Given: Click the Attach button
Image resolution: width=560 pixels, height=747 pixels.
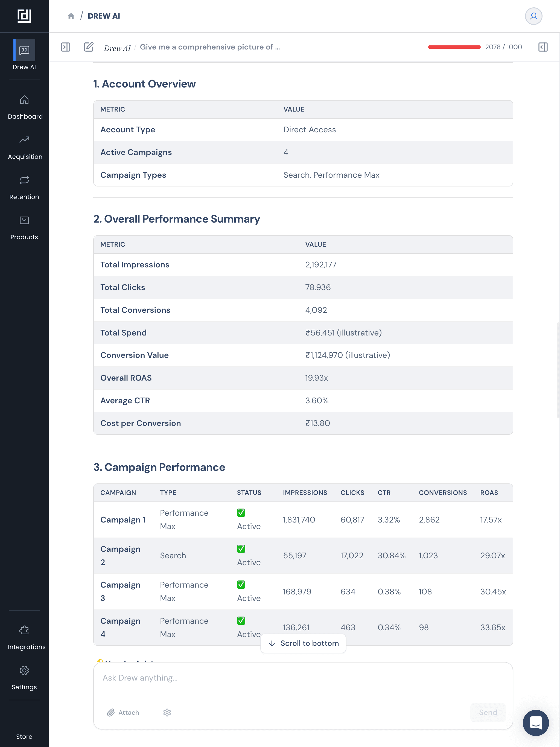Looking at the screenshot, I should pyautogui.click(x=123, y=712).
